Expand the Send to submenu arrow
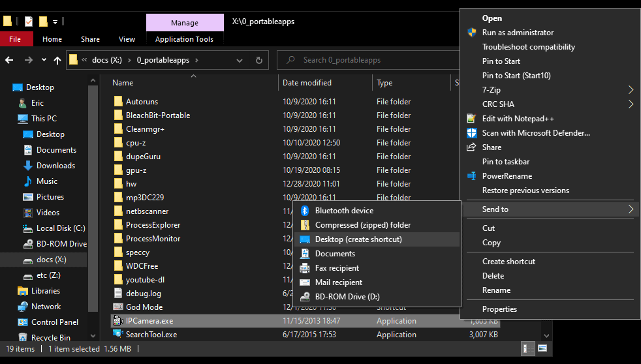 point(631,209)
